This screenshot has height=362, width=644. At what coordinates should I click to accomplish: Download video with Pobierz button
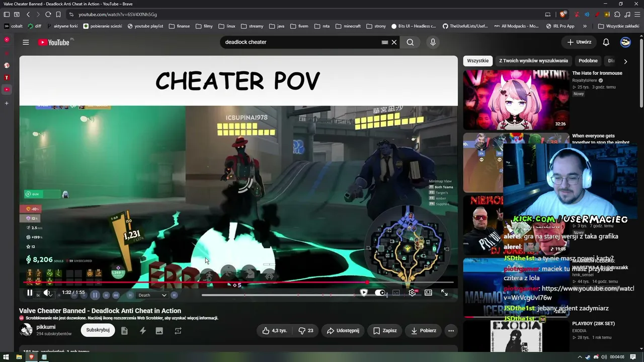423,330
